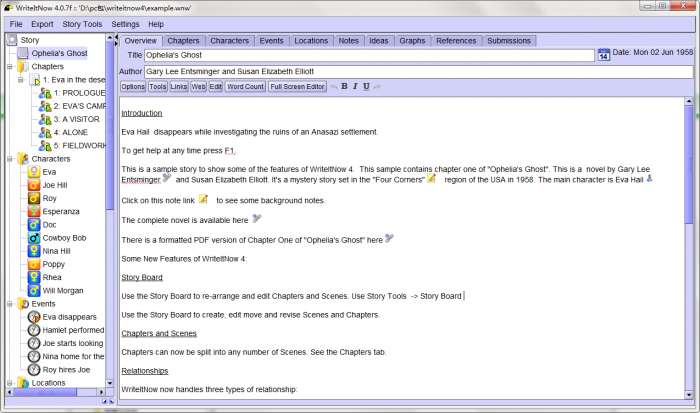Switch to the Ideas tab
Image resolution: width=700 pixels, height=413 pixels.
click(x=379, y=41)
